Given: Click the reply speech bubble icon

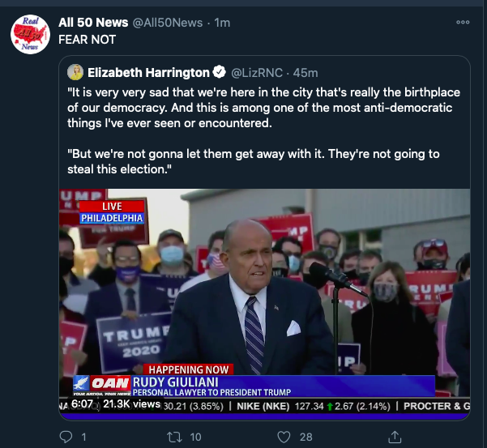Looking at the screenshot, I should (67, 437).
